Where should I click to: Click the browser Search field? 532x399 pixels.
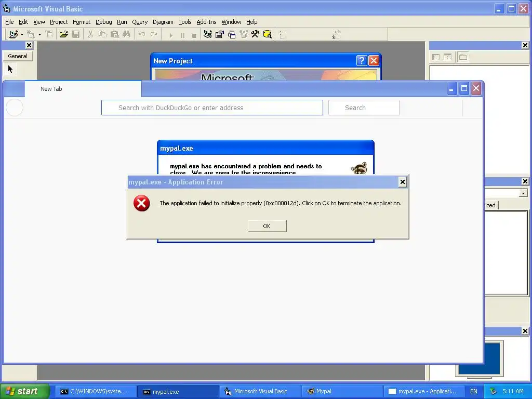[364, 108]
